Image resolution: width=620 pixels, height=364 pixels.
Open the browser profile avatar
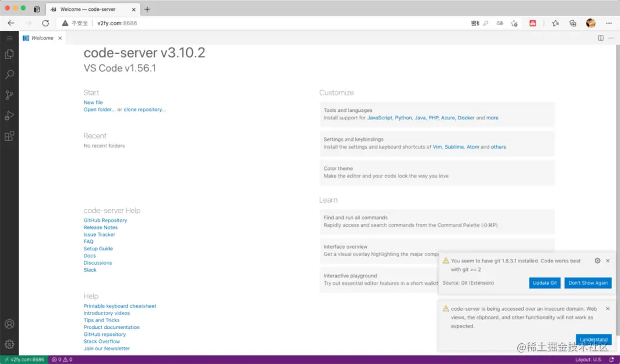tap(591, 24)
